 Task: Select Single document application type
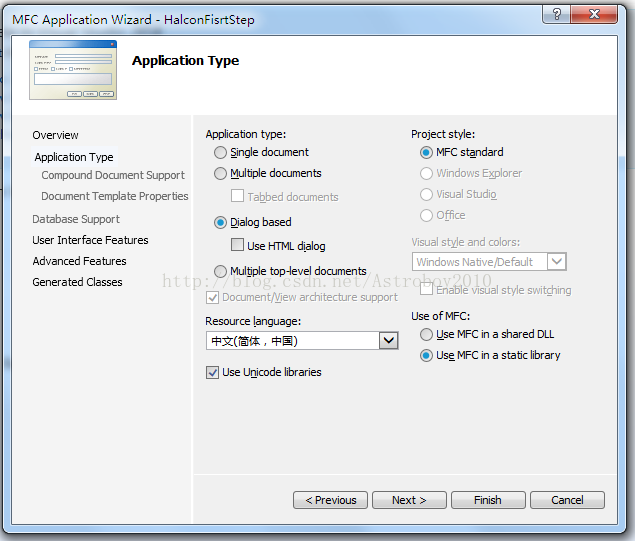tap(220, 153)
